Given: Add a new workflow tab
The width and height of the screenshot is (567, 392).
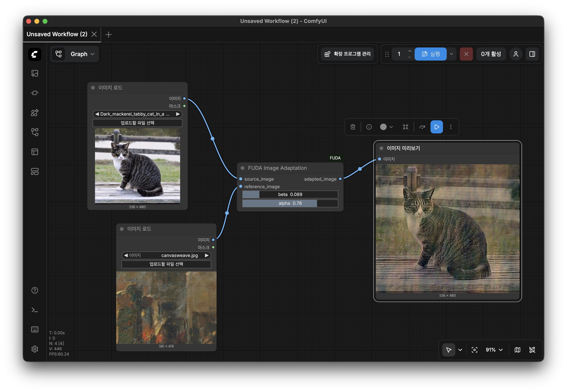Looking at the screenshot, I should (109, 34).
